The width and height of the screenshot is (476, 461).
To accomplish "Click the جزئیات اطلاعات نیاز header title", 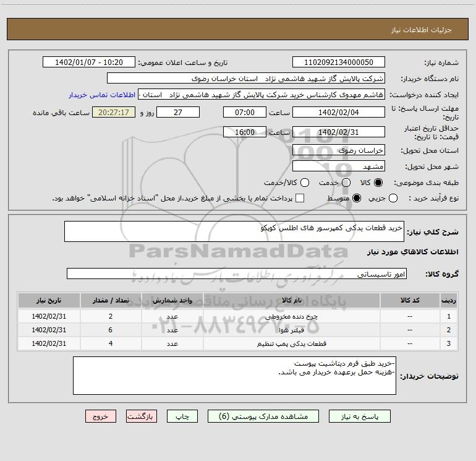I will coord(421,30).
